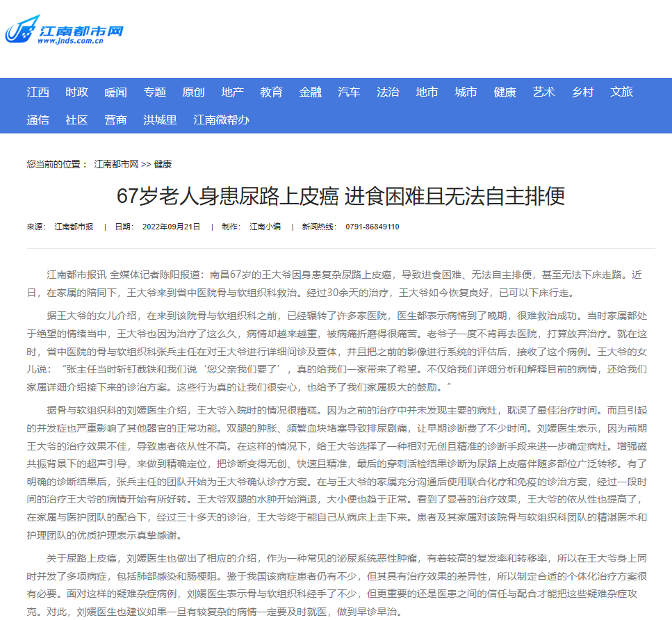Click the 健康 breadcrumb link
672x620 pixels.
[x=163, y=165]
